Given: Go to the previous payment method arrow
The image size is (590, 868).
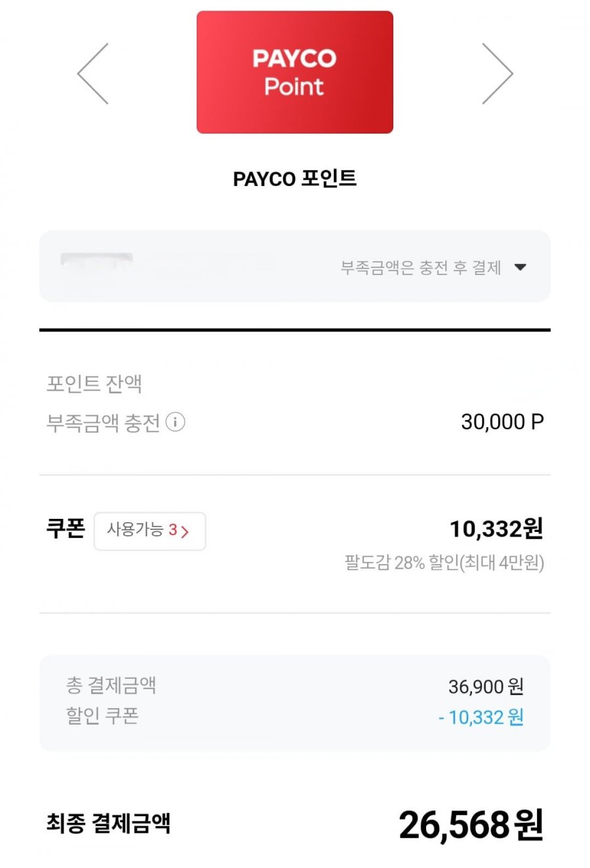Looking at the screenshot, I should pos(93,73).
